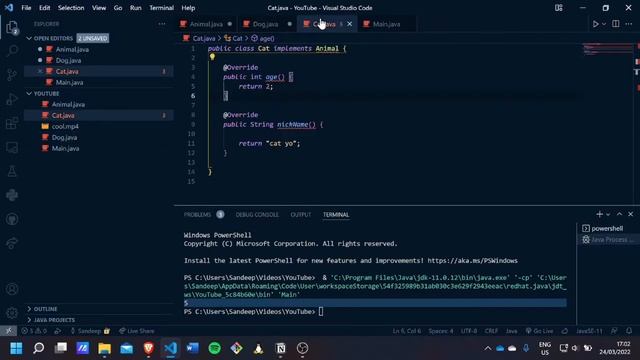Change language mode Java in status bar

[511, 331]
